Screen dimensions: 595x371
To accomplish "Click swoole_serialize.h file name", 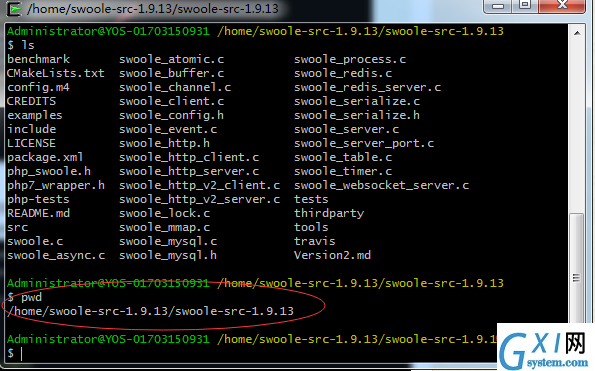I will [357, 115].
